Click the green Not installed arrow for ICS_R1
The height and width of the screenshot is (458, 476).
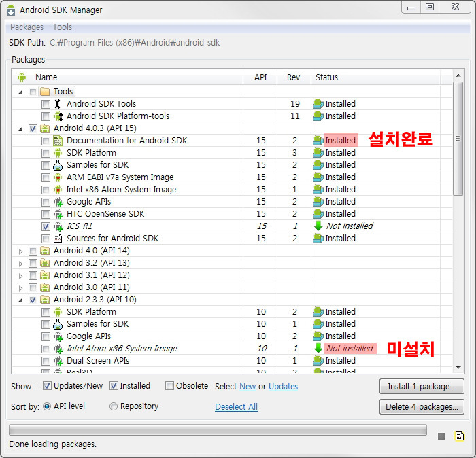pyautogui.click(x=318, y=226)
